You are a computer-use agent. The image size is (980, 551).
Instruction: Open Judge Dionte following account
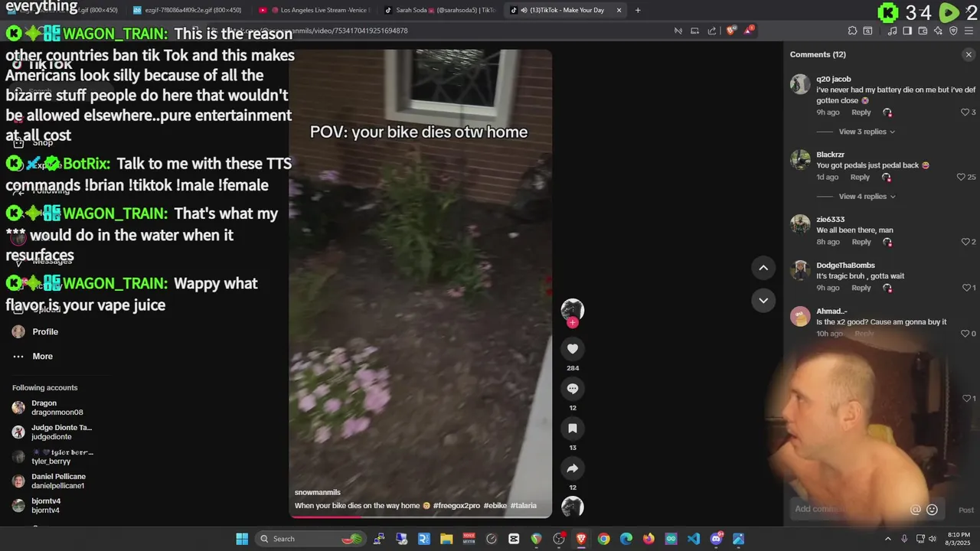[52, 432]
